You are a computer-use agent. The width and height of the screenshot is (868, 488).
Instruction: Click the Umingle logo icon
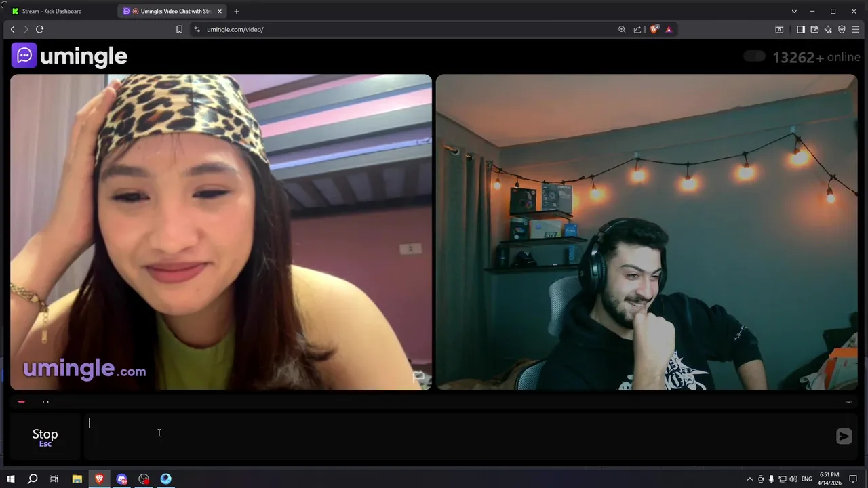click(24, 56)
